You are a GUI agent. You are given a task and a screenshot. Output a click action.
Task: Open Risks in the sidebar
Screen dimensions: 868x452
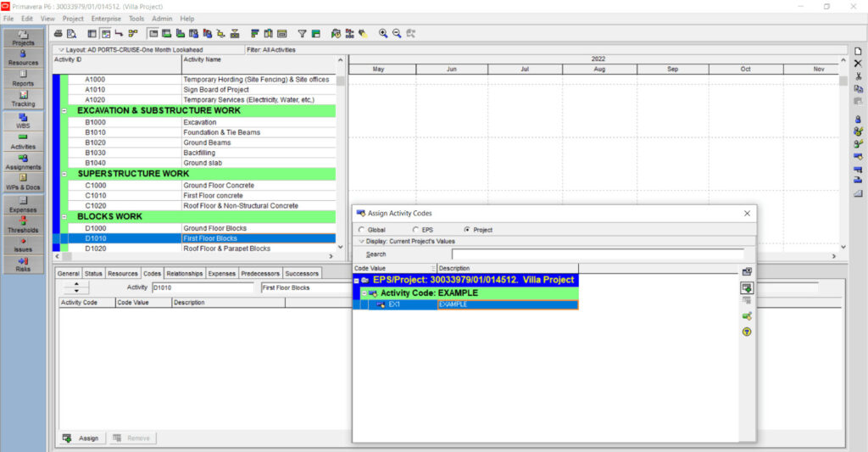coord(23,265)
